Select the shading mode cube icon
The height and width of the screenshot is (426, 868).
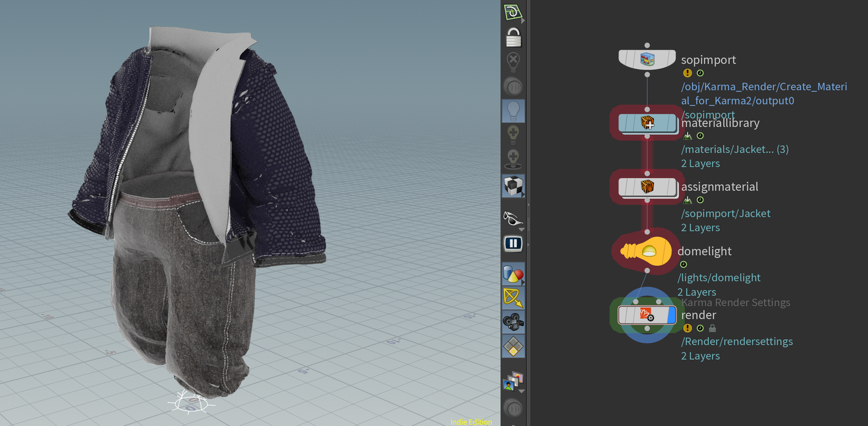513,186
